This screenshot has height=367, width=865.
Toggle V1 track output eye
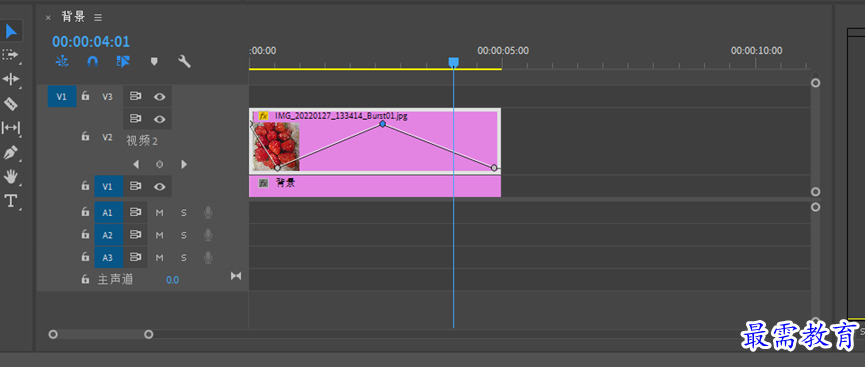[160, 187]
